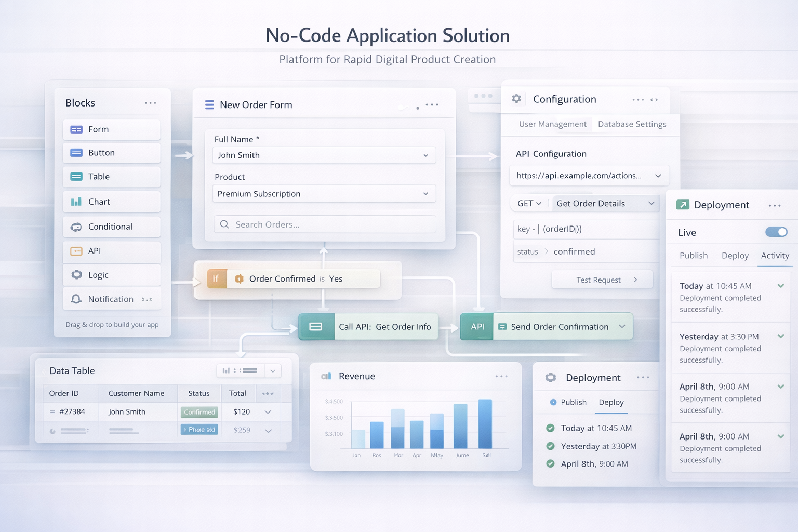Click the Search Orders input field
This screenshot has width=798, height=532.
pos(325,224)
